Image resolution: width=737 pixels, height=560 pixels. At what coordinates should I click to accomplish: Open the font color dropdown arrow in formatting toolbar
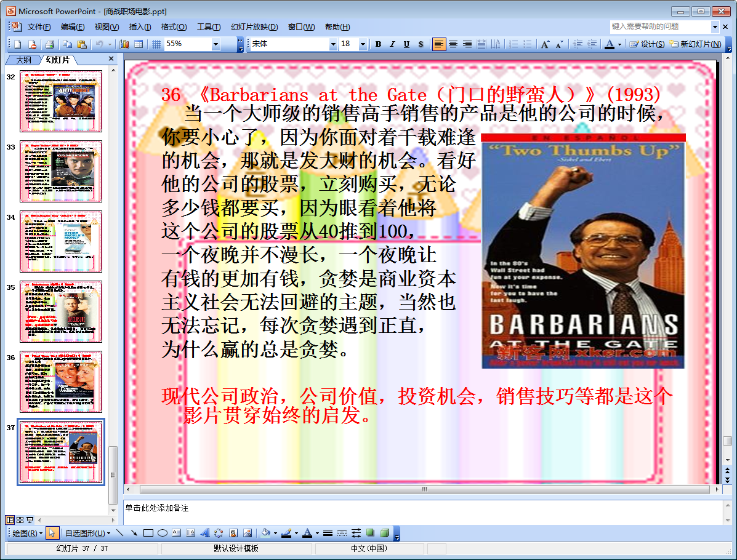[619, 44]
